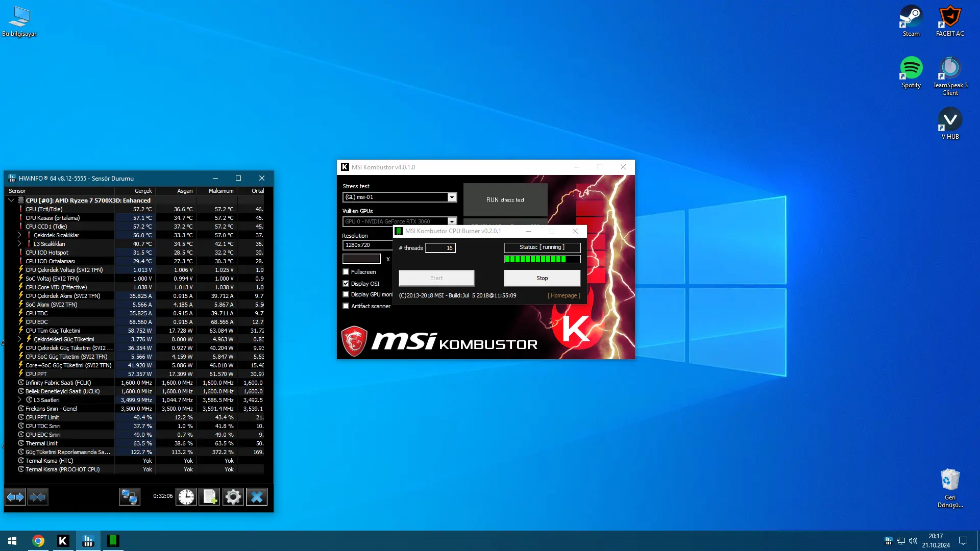Toggle Display GPU monitoring checkbox
Image resolution: width=980 pixels, height=551 pixels.
pos(346,294)
